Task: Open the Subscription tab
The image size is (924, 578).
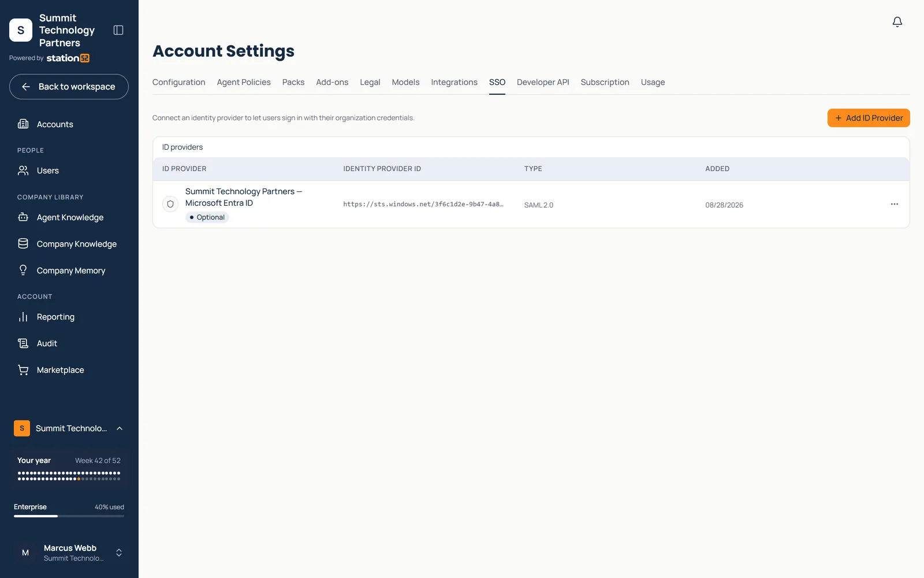Action: 605,82
